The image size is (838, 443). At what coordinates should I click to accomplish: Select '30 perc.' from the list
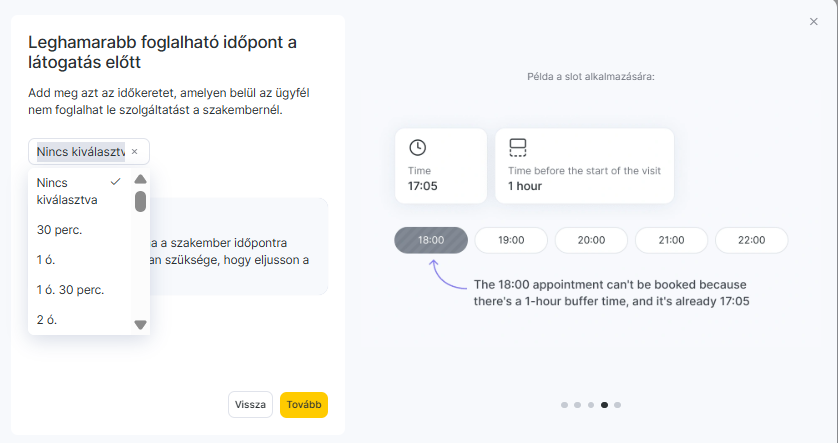pos(59,230)
